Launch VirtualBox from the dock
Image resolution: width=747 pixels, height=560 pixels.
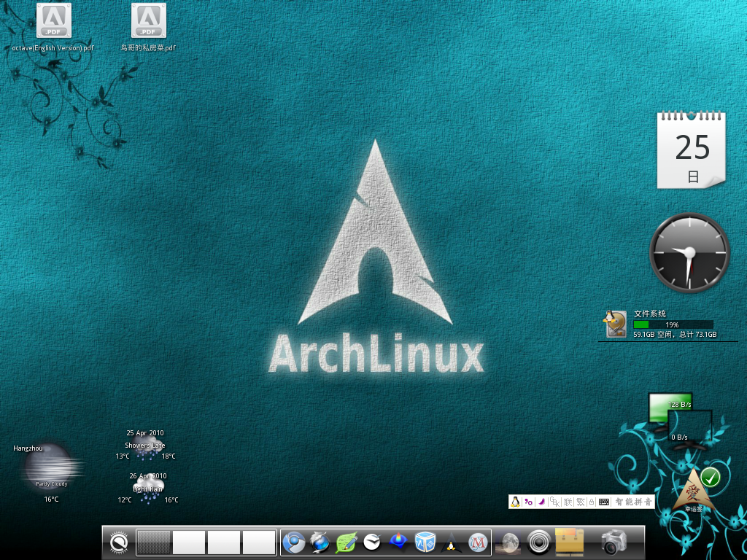click(425, 542)
